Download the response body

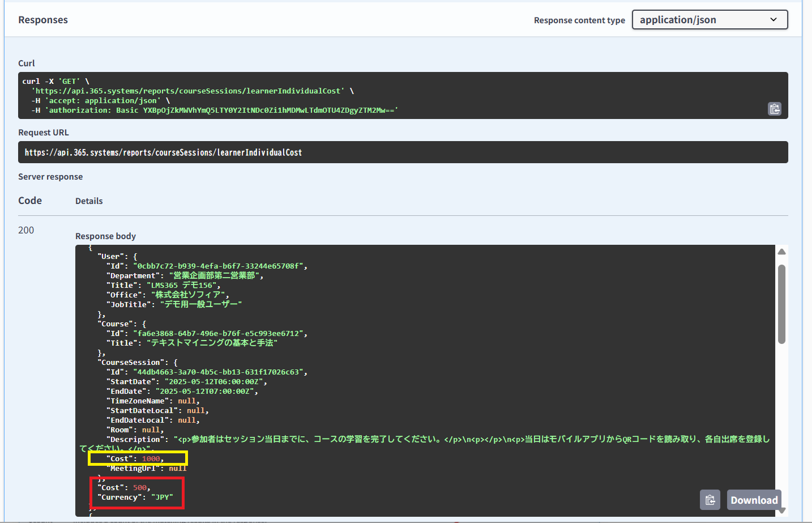tap(754, 500)
